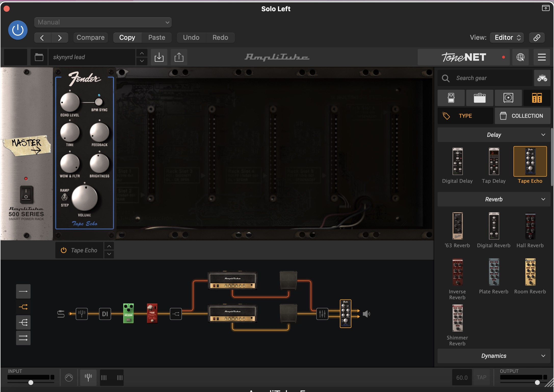Switch to COLLECTION filter tab
Screen dimensions: 554x392
pos(523,116)
